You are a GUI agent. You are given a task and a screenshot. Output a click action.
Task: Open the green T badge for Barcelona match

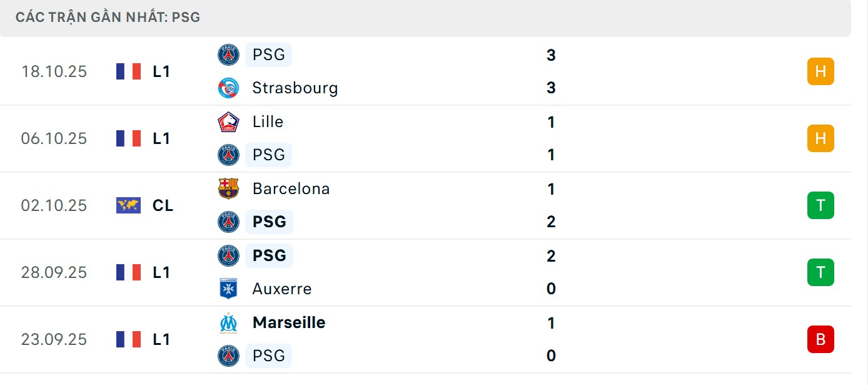tap(820, 205)
